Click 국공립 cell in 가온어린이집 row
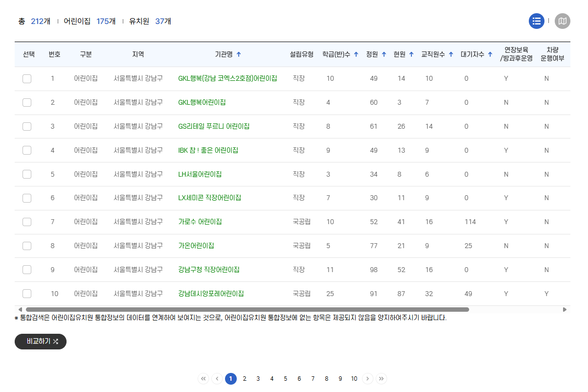 click(x=301, y=246)
